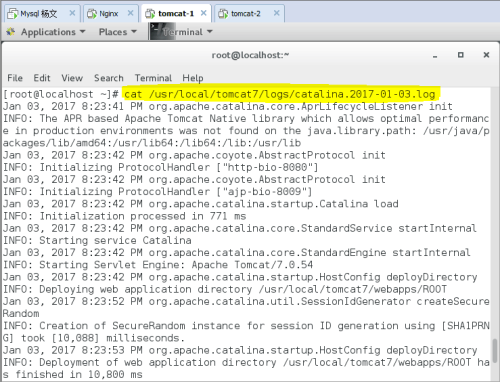
Task: Open the Search menu
Action: 109,78
